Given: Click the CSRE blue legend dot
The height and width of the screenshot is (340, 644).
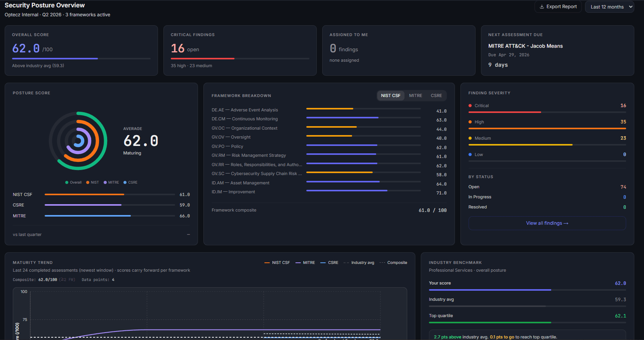Looking at the screenshot, I should (x=125, y=182).
